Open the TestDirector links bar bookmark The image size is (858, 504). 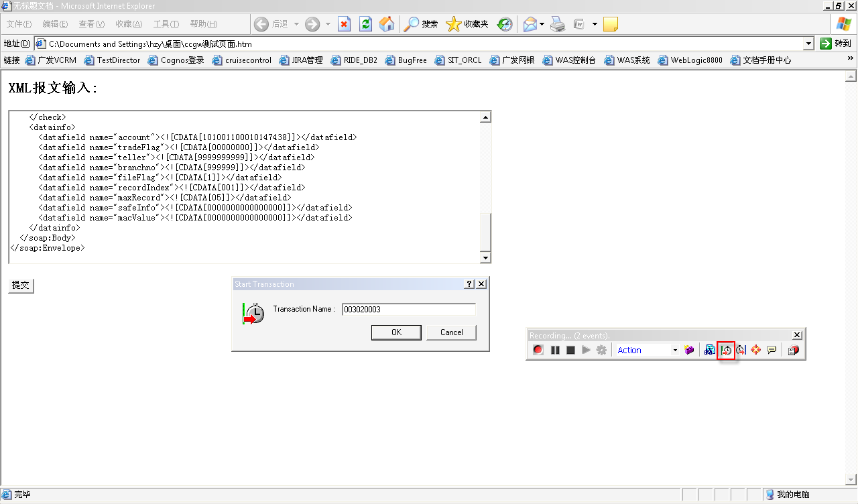[112, 60]
